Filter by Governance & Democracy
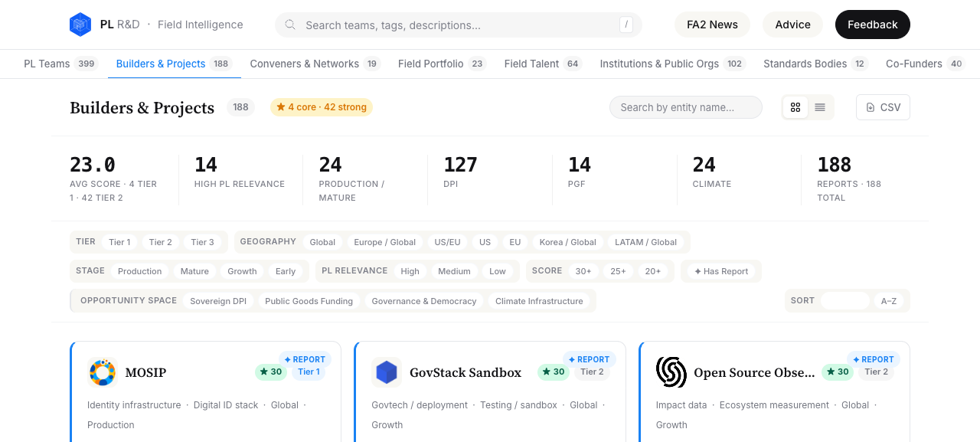The image size is (980, 442). click(x=424, y=301)
